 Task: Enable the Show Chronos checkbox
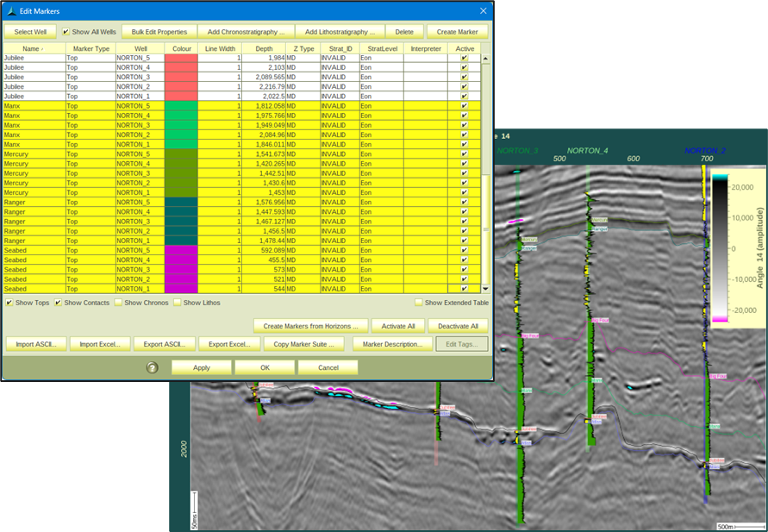point(118,303)
